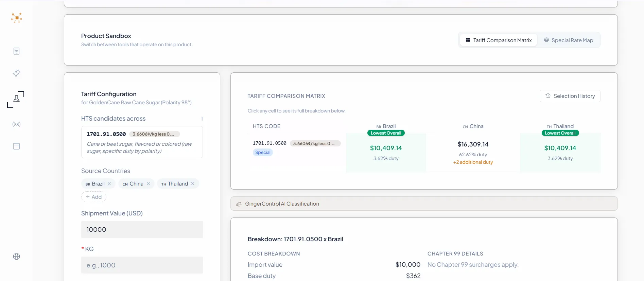The image size is (644, 281).
Task: Open the calculator tool in the sidebar
Action: 16,51
